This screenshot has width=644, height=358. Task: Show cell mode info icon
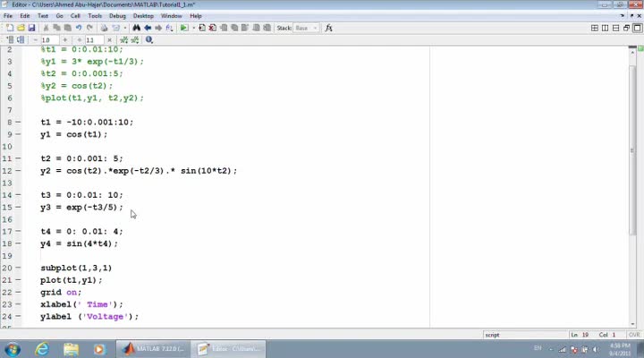pyautogui.click(x=149, y=40)
